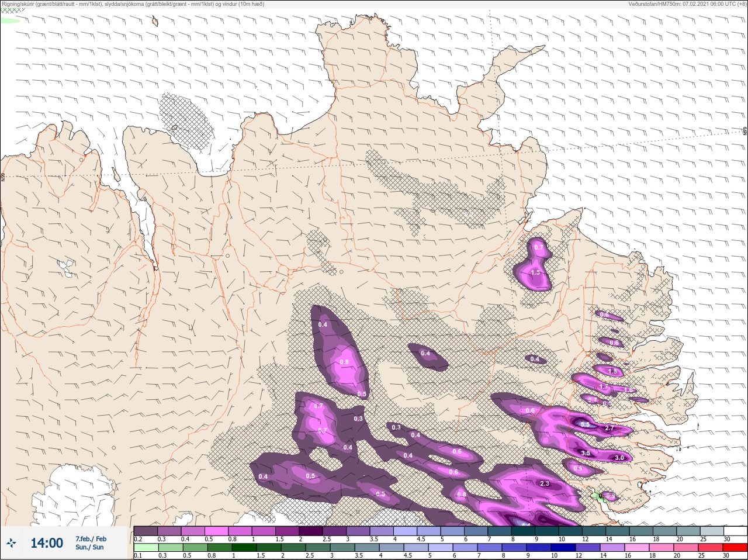The width and height of the screenshot is (748, 560).
Task: Pick the dark plum 0.2 snow scale swatch
Action: pos(146,531)
